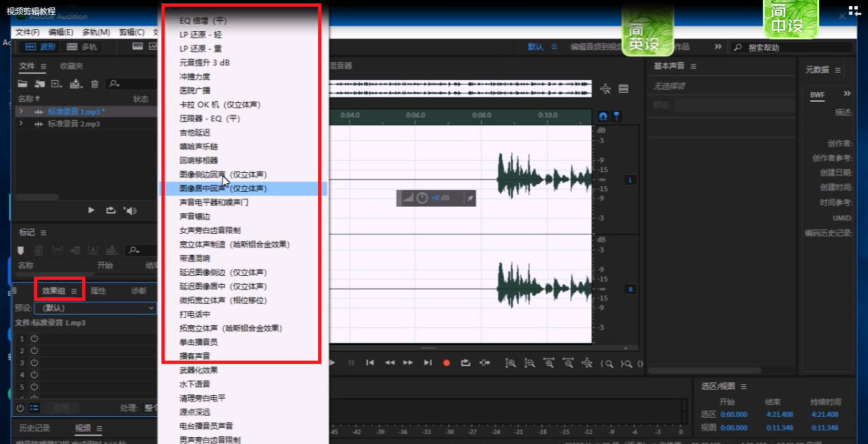Delete selected file with the trash icon
Viewport: 868px width, 444px height.
(95, 84)
